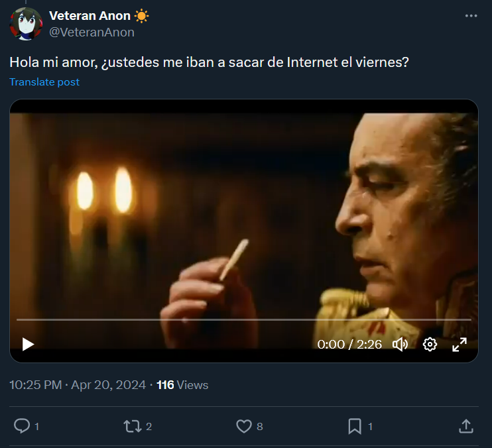Click the Spanish post text
The height and width of the screenshot is (448, 492).
(x=209, y=62)
